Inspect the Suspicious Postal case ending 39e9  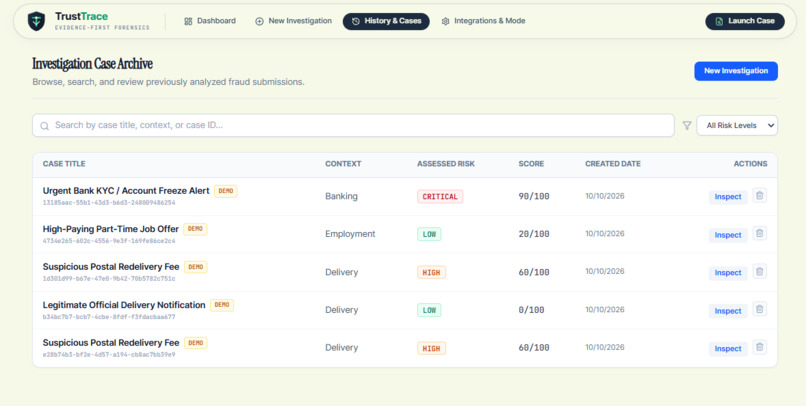tap(728, 348)
